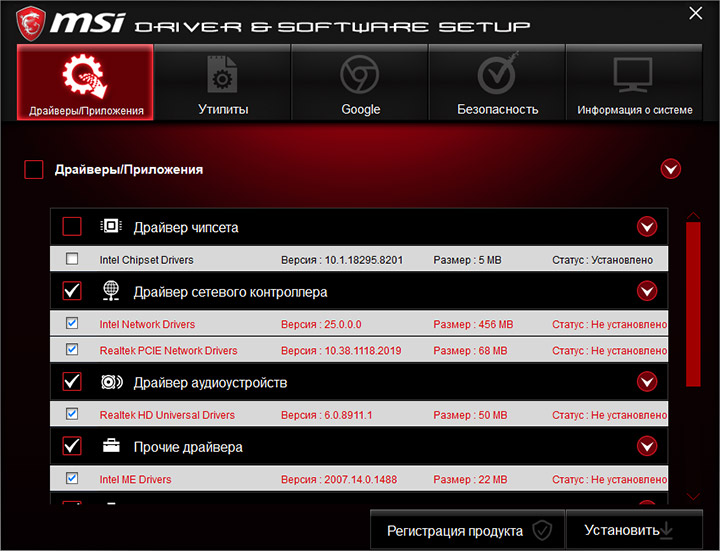Viewport: 720px width, 551px height.
Task: Click version 10.1.18295.8201 text
Action: pyautogui.click(x=342, y=260)
